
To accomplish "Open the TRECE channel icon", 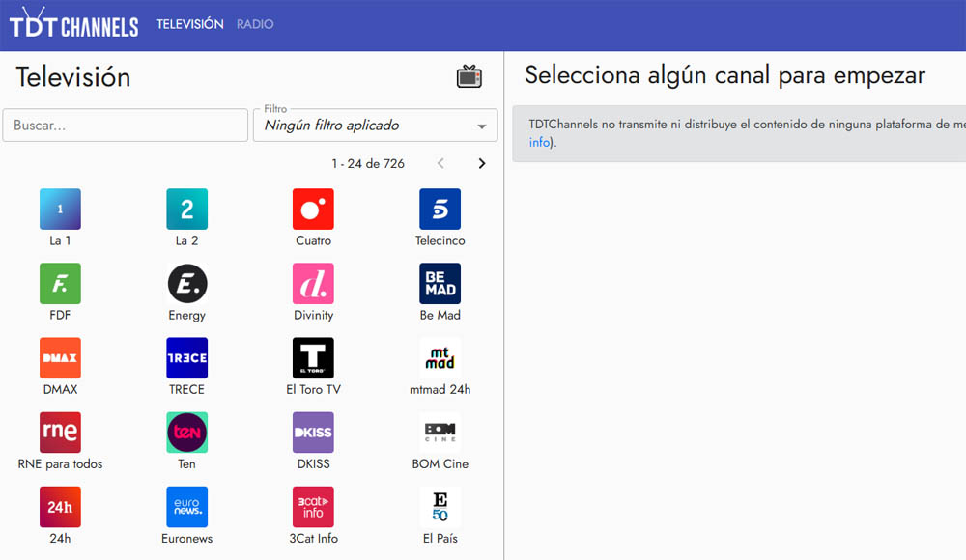I will tap(186, 358).
